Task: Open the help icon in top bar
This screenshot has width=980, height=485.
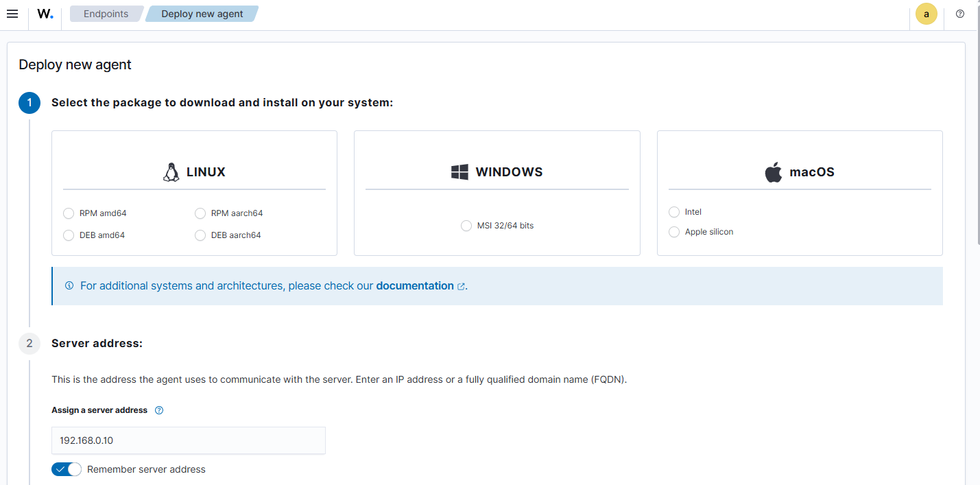Action: tap(960, 14)
